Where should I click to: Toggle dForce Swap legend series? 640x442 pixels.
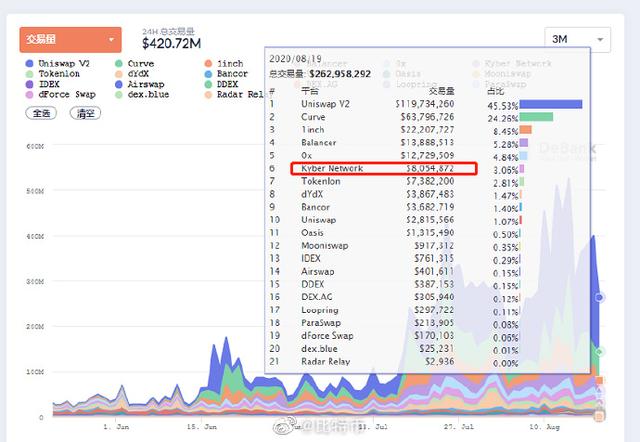click(x=60, y=94)
